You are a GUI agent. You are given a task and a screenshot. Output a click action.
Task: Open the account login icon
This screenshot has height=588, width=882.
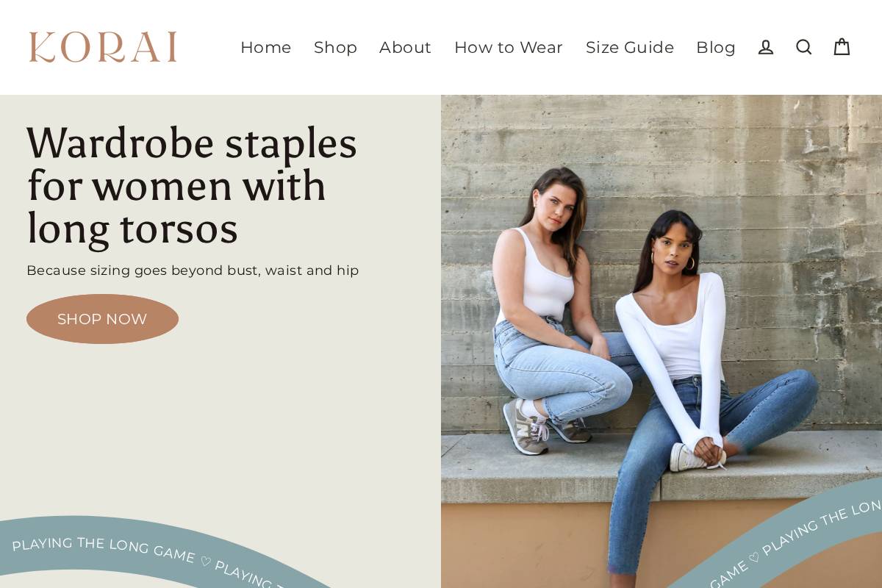tap(766, 47)
